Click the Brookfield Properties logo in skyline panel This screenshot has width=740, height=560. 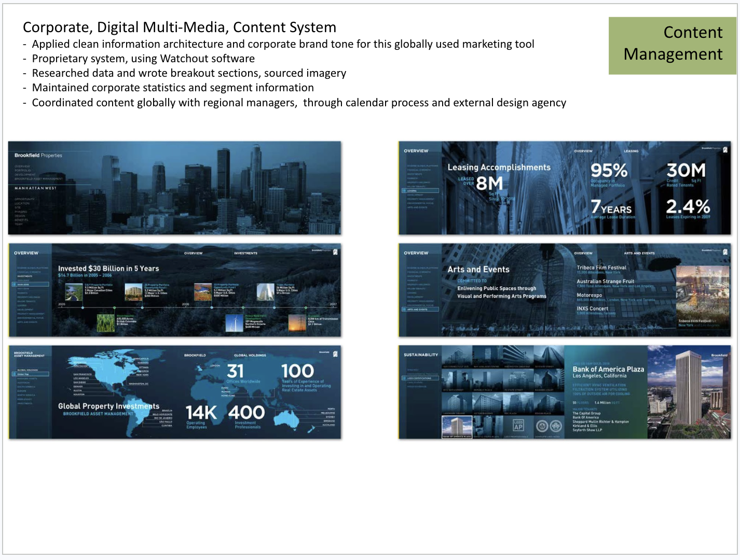(38, 155)
